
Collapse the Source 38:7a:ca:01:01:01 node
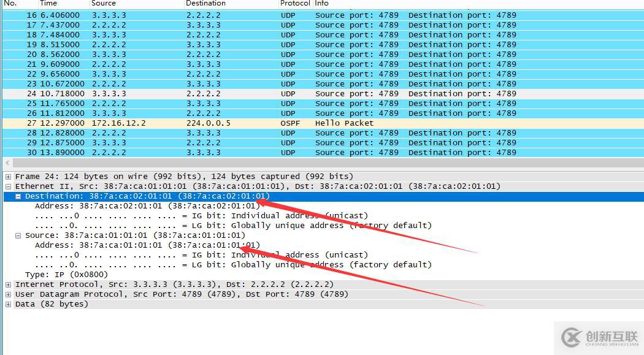pyautogui.click(x=18, y=236)
